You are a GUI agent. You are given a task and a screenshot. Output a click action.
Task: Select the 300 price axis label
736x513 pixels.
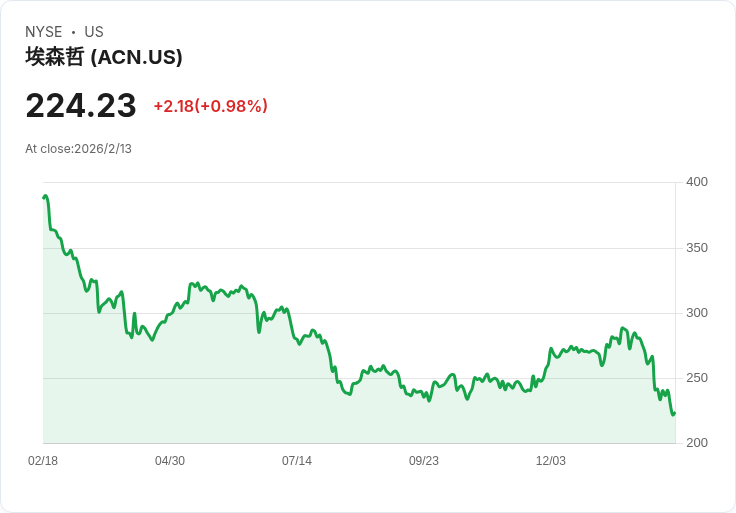tap(696, 313)
